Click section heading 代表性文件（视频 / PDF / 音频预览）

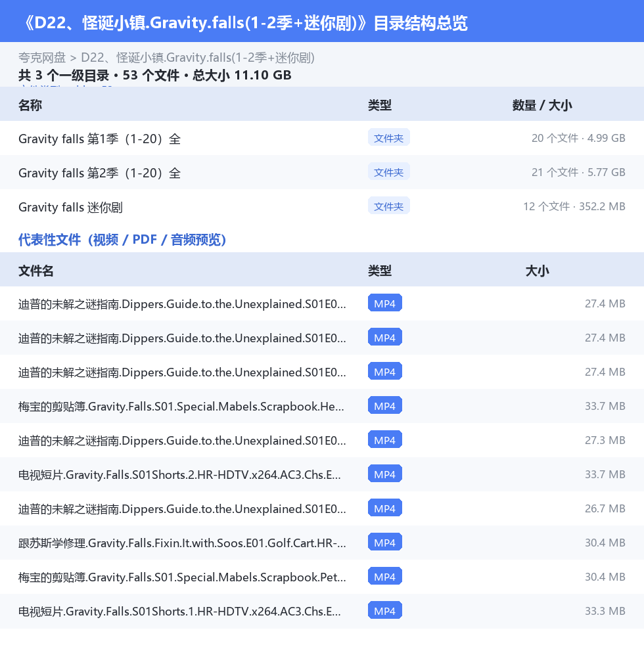coord(122,240)
